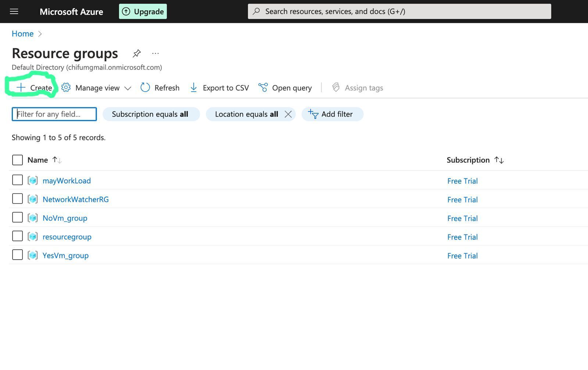This screenshot has height=370, width=588.
Task: Select Open query in toolbar
Action: tap(285, 88)
